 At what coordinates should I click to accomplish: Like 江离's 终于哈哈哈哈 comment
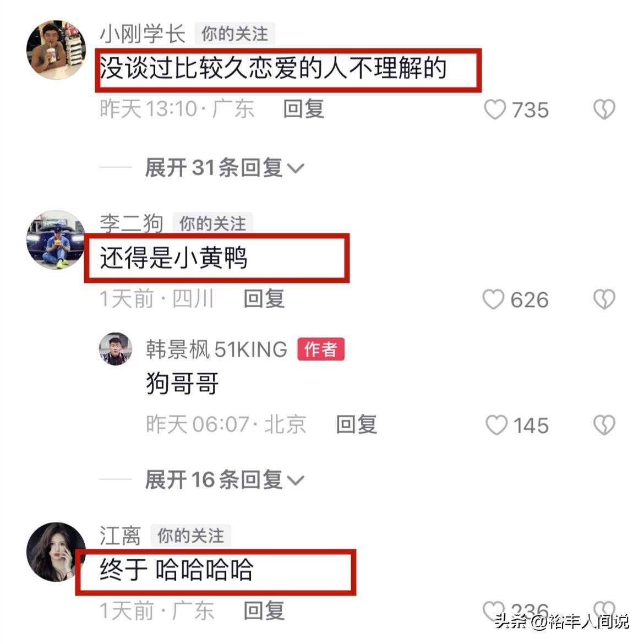coord(493,611)
